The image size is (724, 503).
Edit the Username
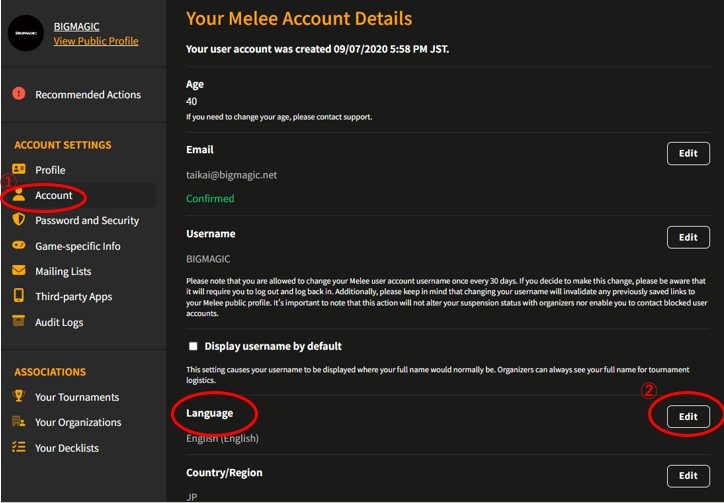click(x=688, y=237)
